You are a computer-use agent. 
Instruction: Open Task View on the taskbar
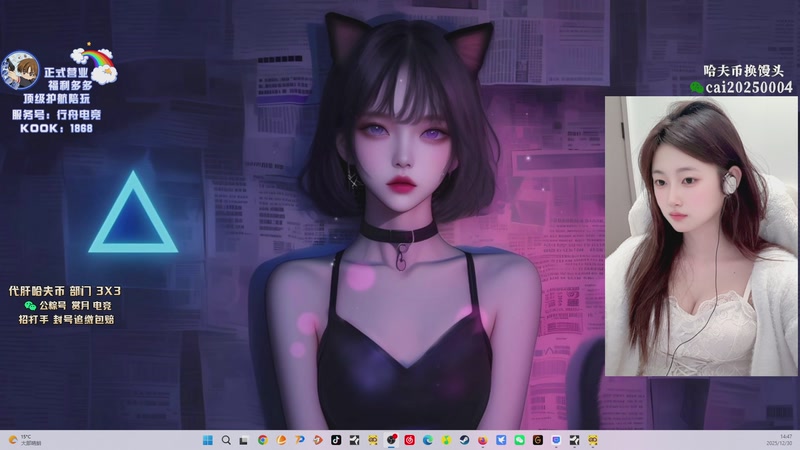(x=244, y=440)
